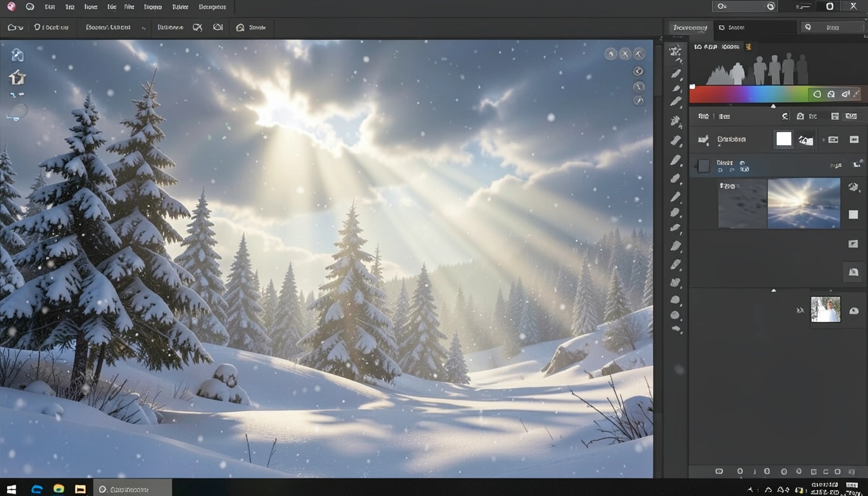
Task: Select the sunburst layer thumbnail
Action: (x=803, y=203)
